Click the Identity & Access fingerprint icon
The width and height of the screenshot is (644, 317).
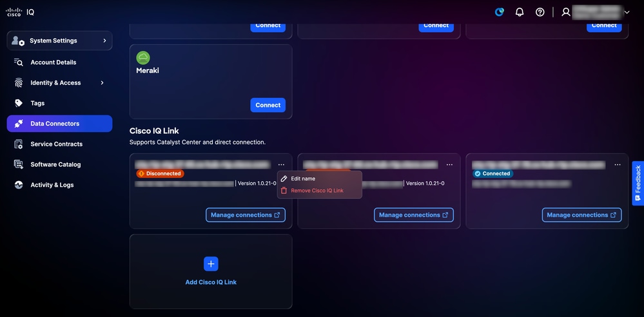(x=19, y=82)
